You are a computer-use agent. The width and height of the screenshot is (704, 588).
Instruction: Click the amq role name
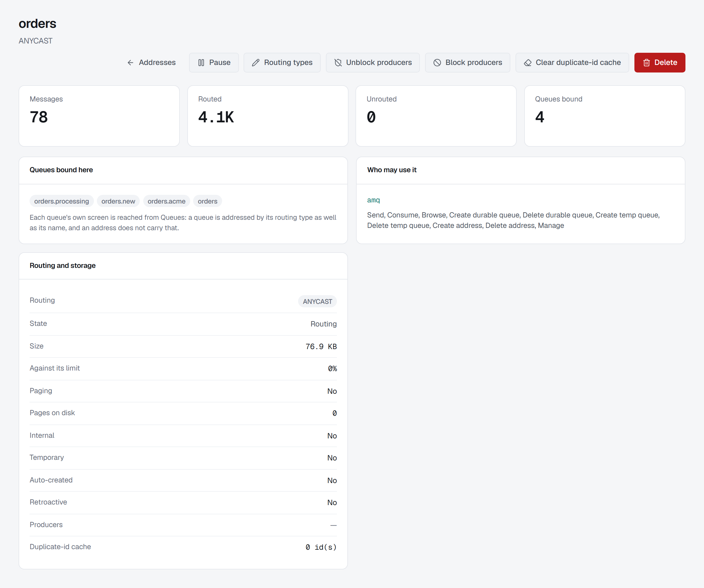pyautogui.click(x=373, y=200)
